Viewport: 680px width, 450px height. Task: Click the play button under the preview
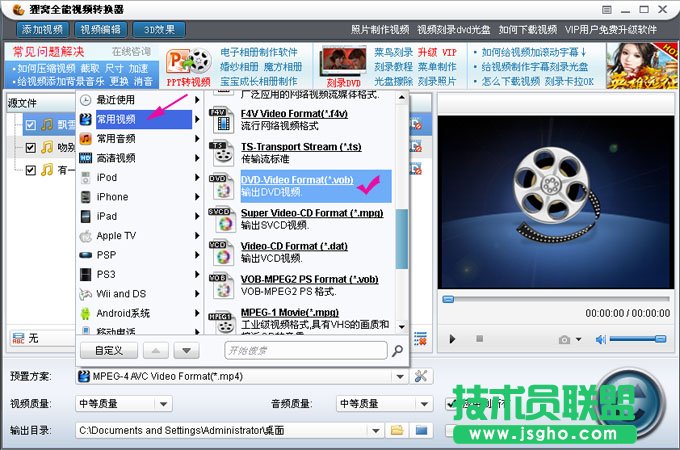452,340
